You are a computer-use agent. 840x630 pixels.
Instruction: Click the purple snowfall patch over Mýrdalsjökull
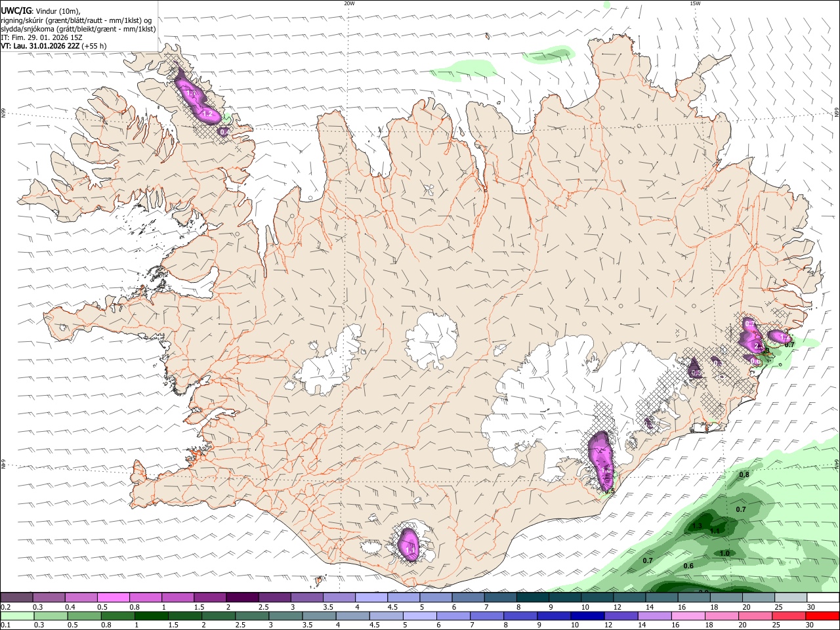tap(409, 544)
